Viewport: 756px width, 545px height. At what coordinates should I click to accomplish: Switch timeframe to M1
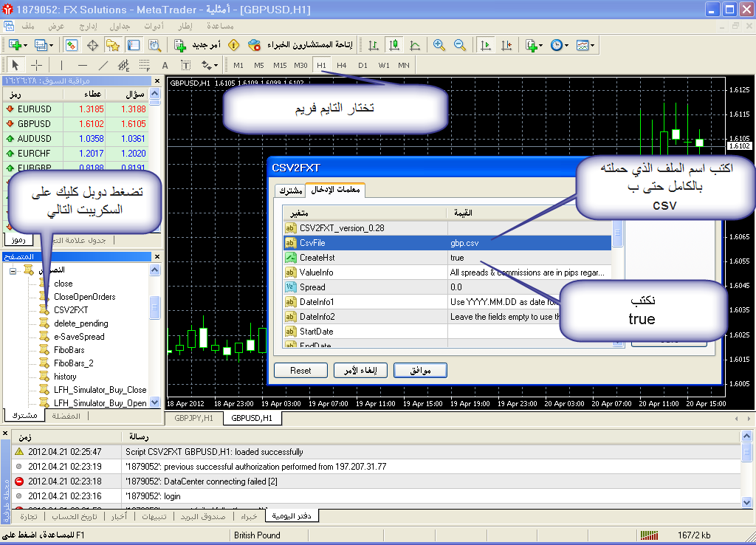pyautogui.click(x=238, y=65)
